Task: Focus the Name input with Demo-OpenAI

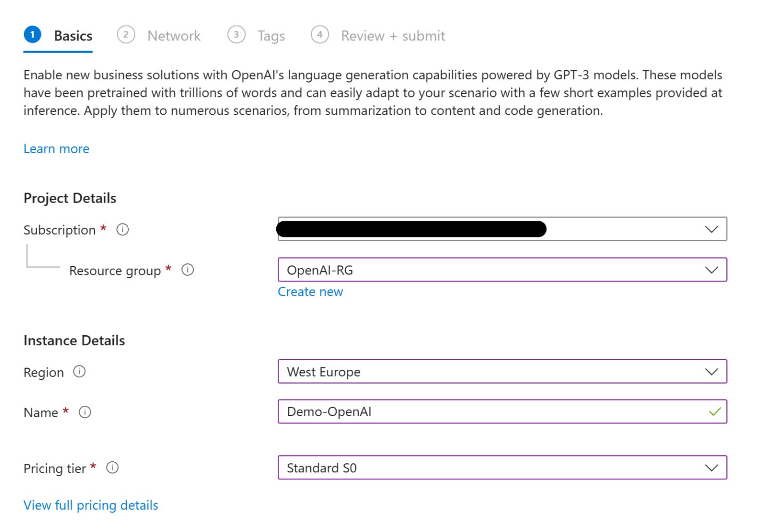Action: tap(502, 412)
